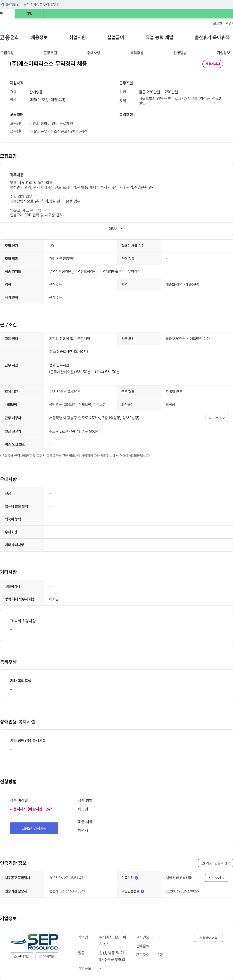Click the 주 소정근로시간 help question-mark icon

coord(75,352)
